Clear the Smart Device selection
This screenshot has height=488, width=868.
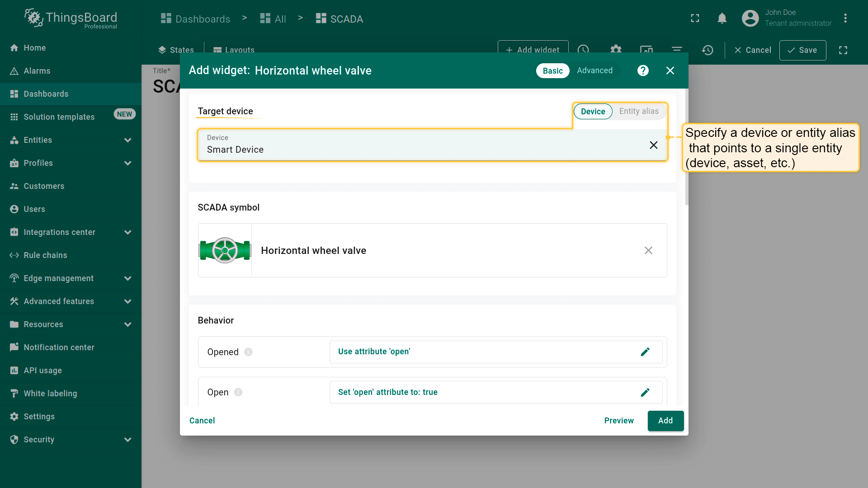coord(653,145)
